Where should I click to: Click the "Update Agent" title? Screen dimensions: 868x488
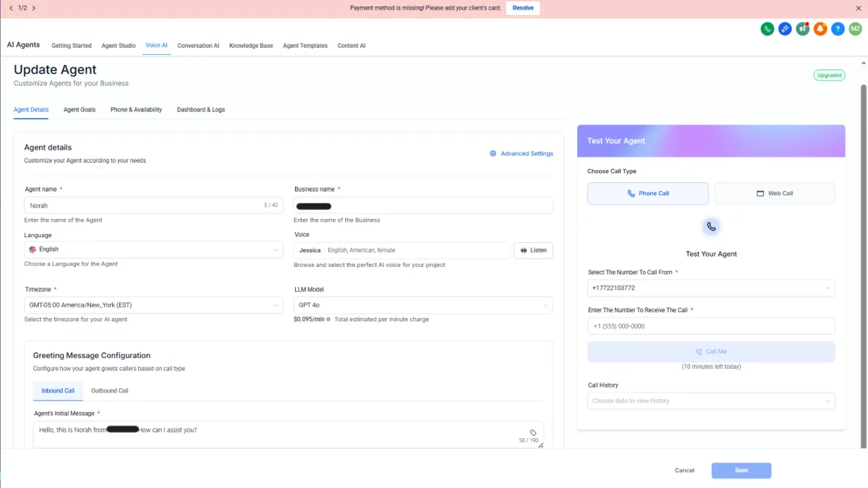(x=55, y=70)
